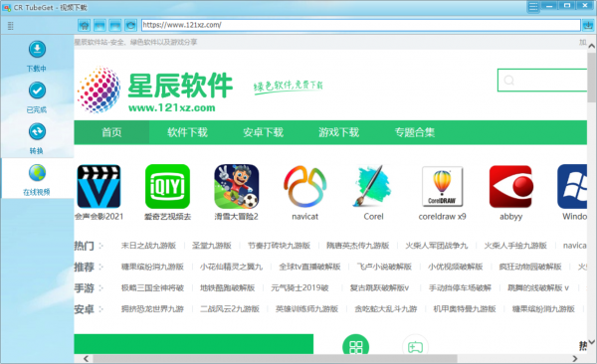This screenshot has height=364, width=597.
Task: Open the 二战风云2九游版 link
Action: (230, 308)
